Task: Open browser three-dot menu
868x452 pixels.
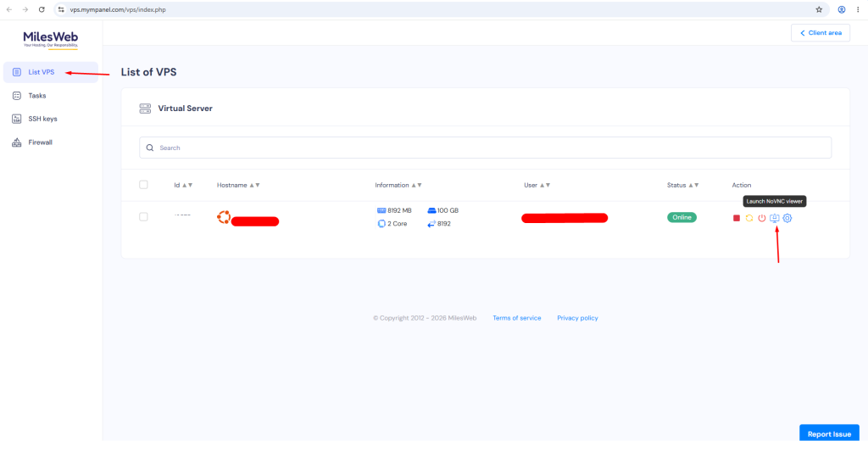Action: tap(858, 9)
